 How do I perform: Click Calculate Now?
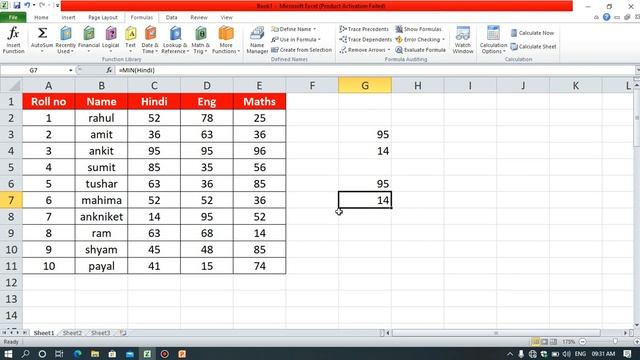coord(532,33)
